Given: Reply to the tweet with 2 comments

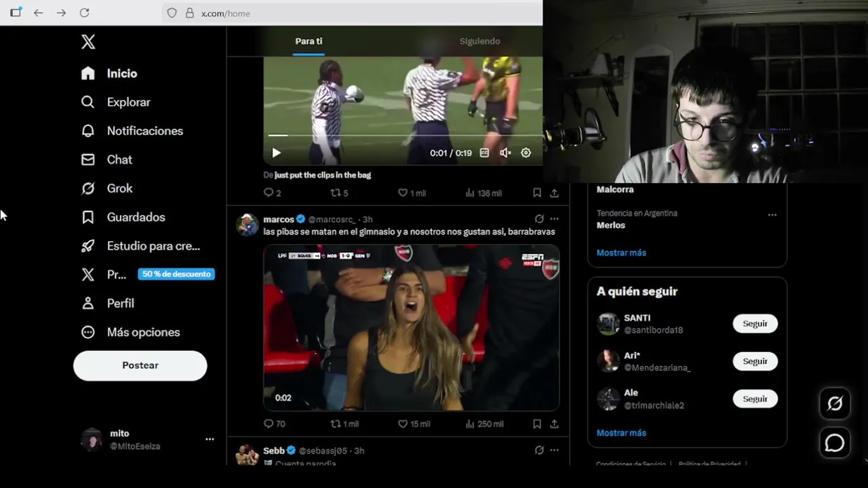Looking at the screenshot, I should pyautogui.click(x=272, y=193).
